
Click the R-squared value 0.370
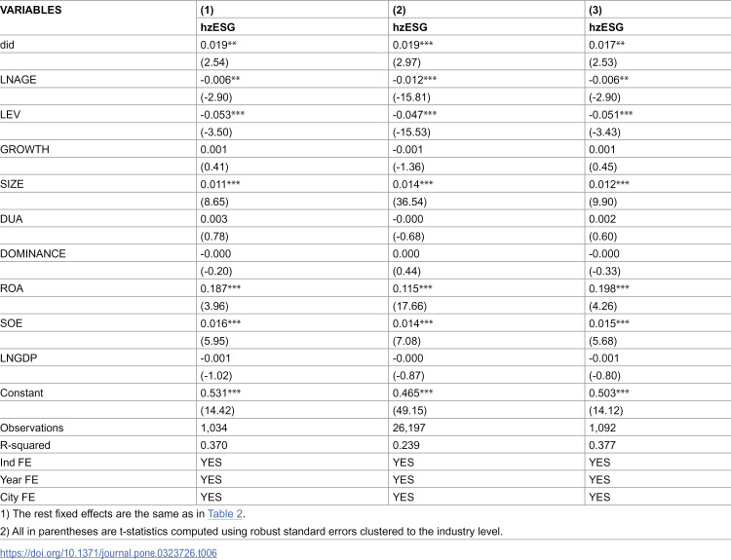(214, 445)
